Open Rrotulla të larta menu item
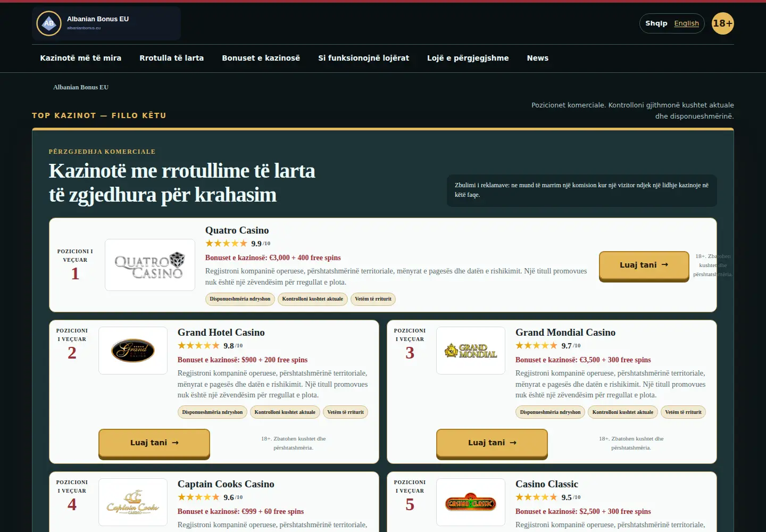Viewport: 766px width, 532px height. click(172, 58)
